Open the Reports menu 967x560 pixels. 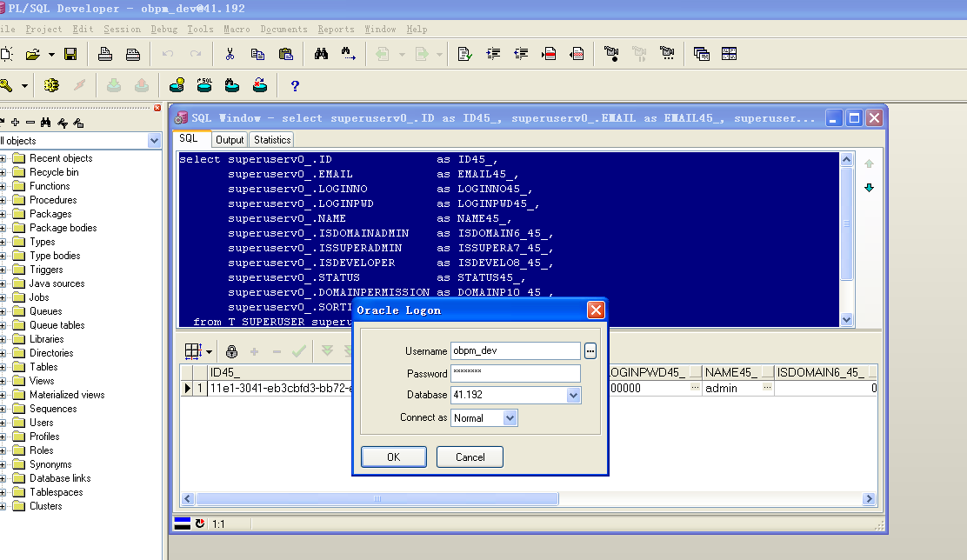(x=337, y=29)
